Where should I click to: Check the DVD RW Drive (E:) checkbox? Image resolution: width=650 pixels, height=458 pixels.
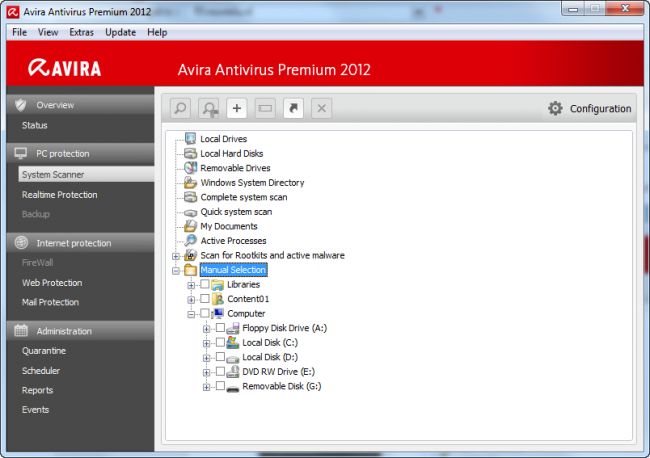coord(220,371)
